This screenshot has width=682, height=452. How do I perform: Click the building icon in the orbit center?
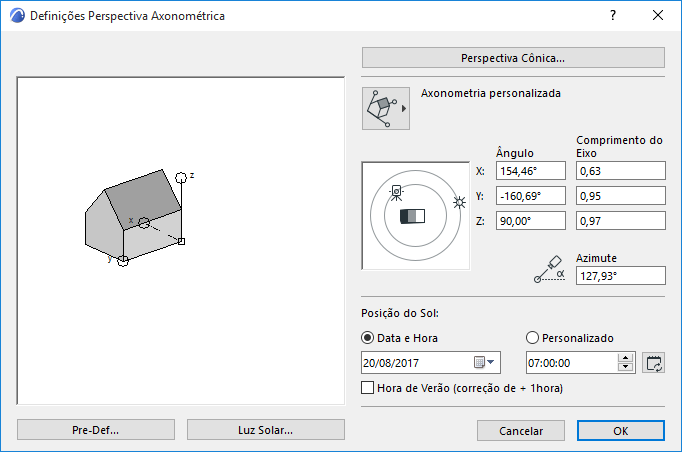412,216
